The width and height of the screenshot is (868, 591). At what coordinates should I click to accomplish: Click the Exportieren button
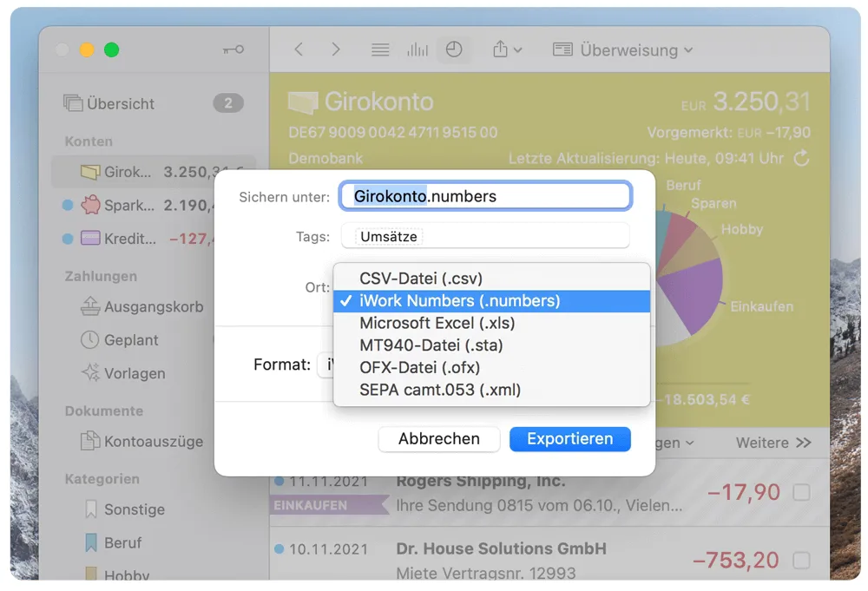(x=569, y=439)
